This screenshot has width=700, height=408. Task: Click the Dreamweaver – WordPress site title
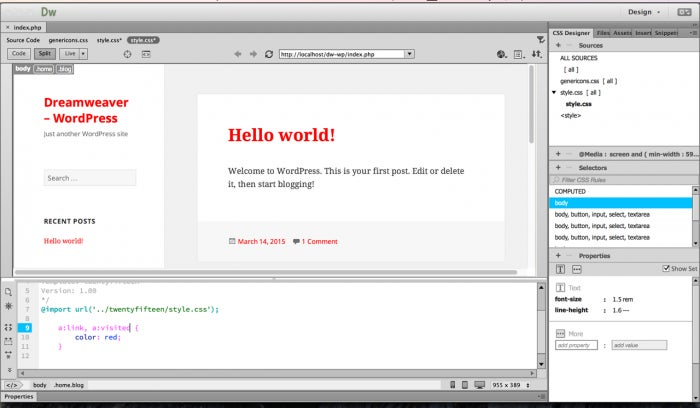(x=86, y=110)
